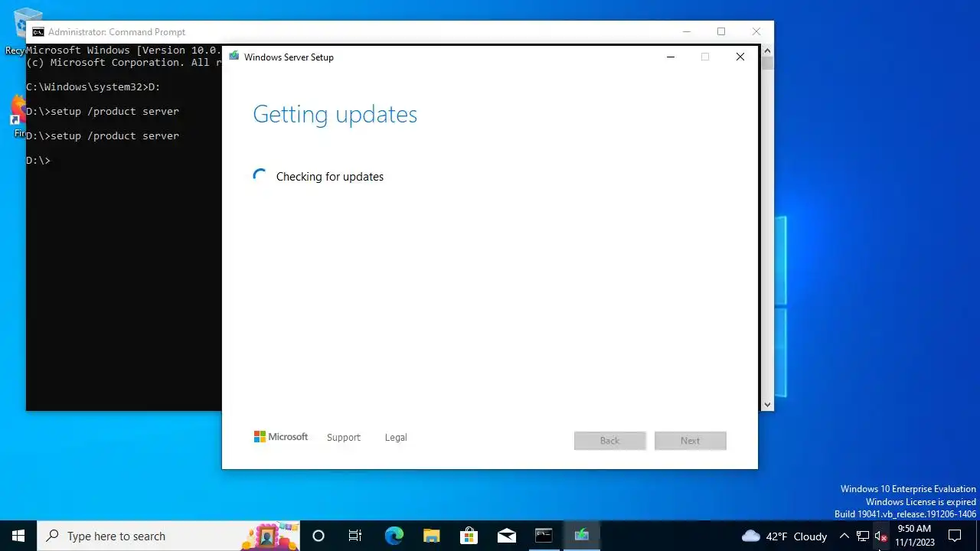This screenshot has height=551, width=980.
Task: Click the Getting updates heading
Action: pyautogui.click(x=335, y=114)
